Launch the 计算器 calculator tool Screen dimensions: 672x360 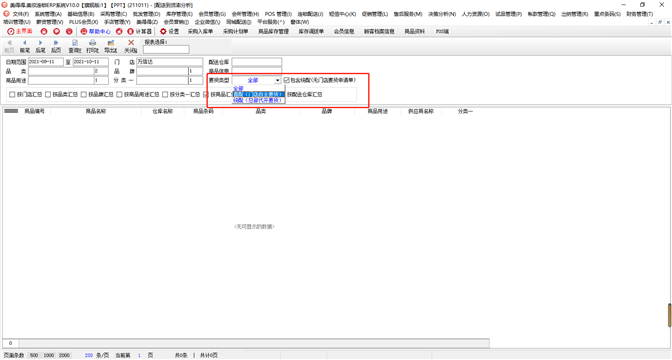(139, 31)
